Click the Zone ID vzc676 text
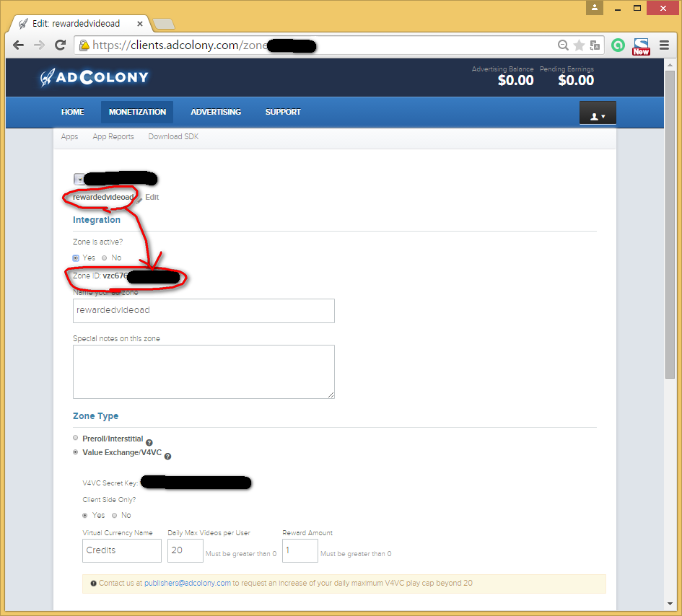The image size is (682, 616). 100,276
